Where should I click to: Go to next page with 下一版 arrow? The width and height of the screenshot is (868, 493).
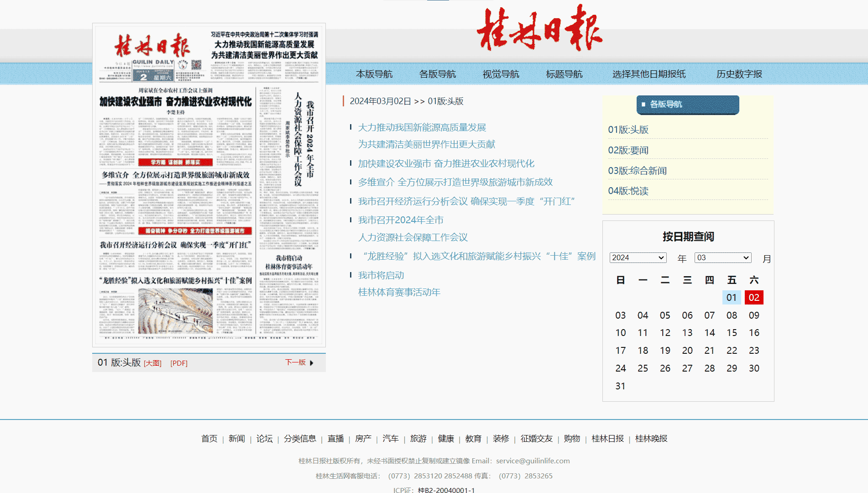click(x=299, y=362)
